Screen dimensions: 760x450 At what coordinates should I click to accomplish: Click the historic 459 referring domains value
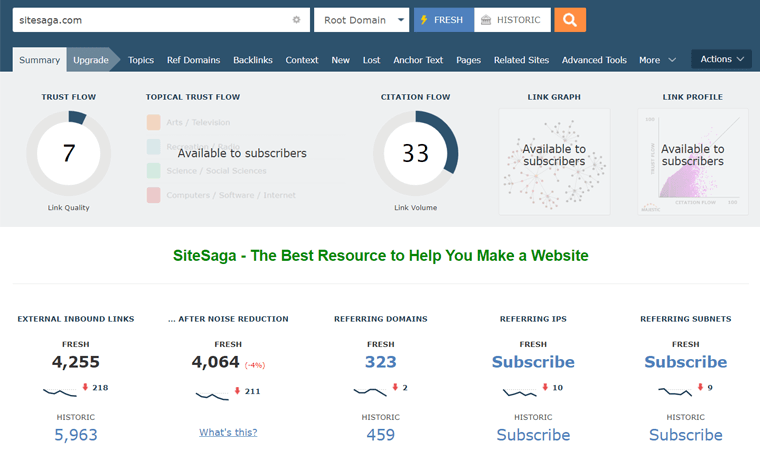coord(380,435)
